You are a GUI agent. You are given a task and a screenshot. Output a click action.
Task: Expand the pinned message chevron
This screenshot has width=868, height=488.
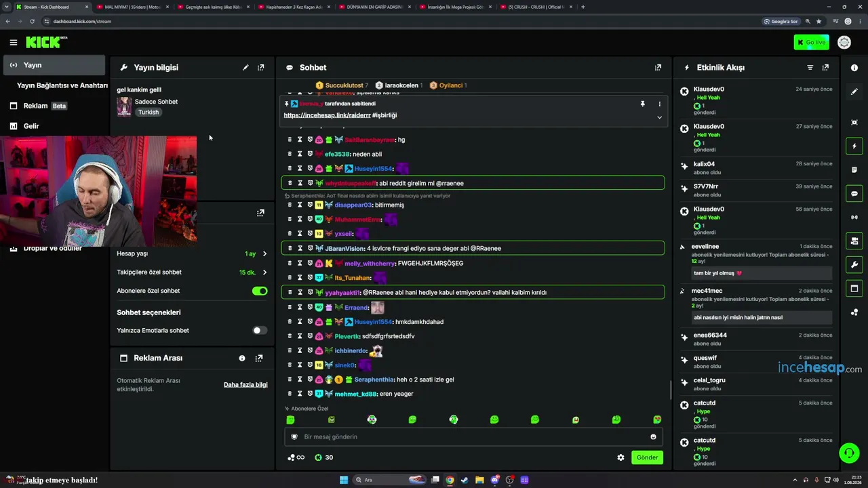[x=659, y=117]
